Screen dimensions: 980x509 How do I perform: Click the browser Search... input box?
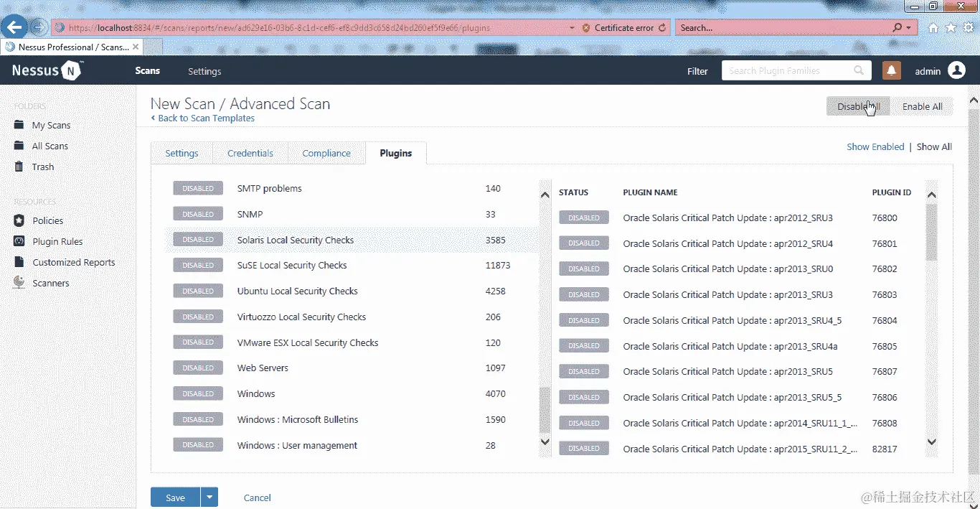click(783, 28)
